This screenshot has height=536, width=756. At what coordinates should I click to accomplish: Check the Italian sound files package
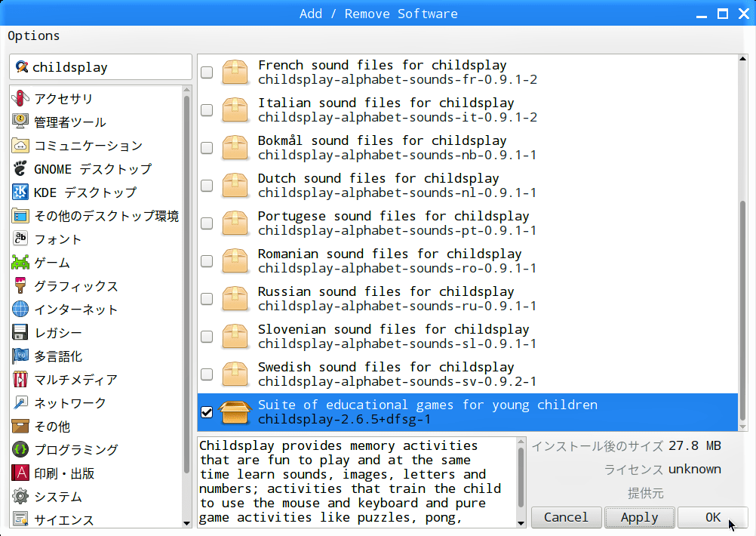207,110
